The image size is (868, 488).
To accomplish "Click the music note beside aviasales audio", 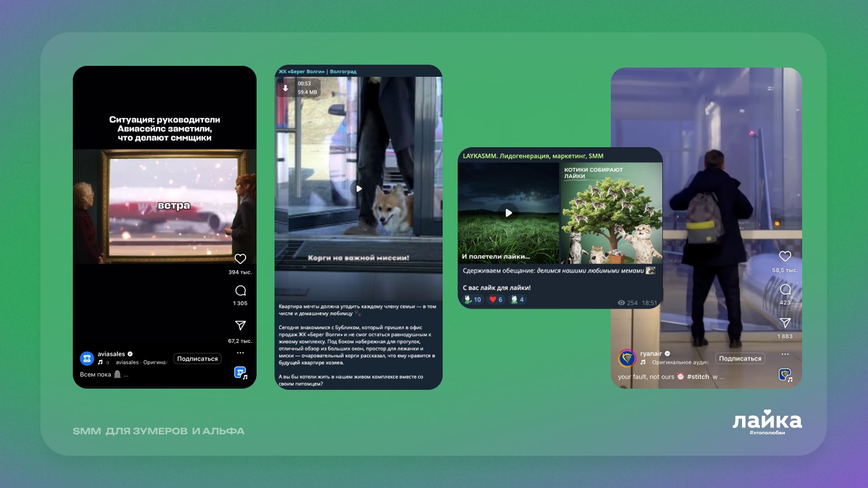I will (100, 363).
